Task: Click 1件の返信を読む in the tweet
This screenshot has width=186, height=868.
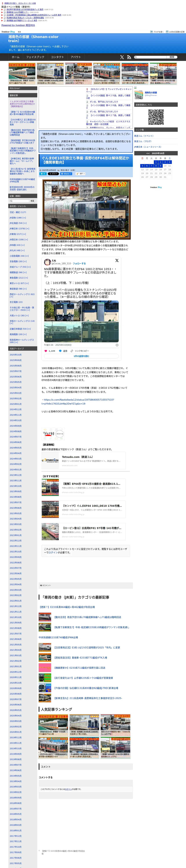Action: 81,356
